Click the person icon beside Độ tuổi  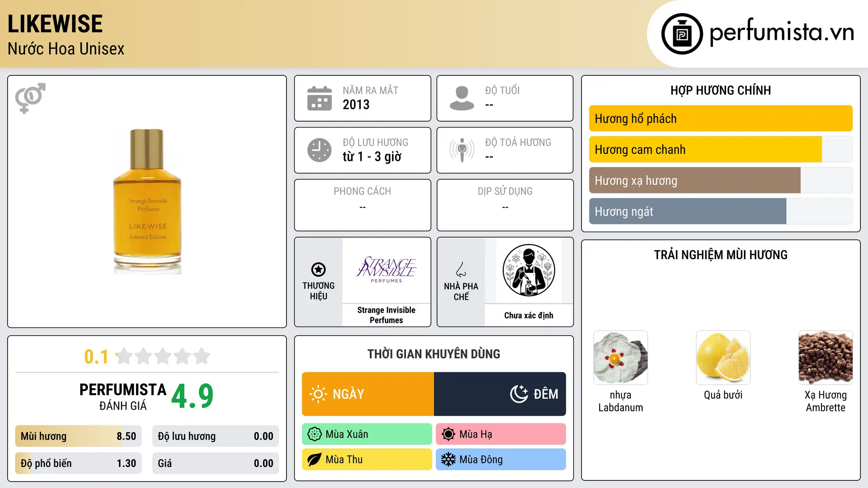pos(462,98)
